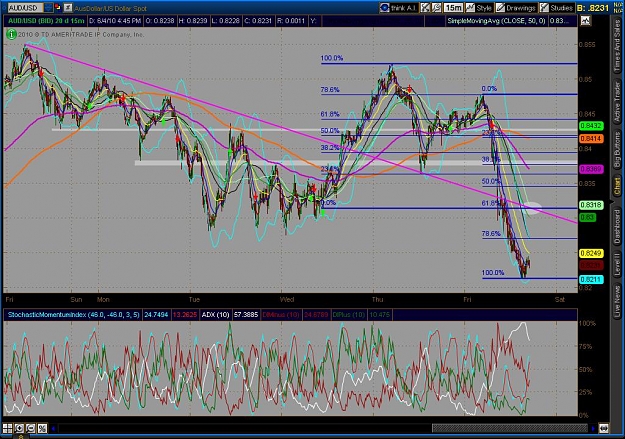Open the Big Buttons side tab
This screenshot has height=439, width=625.
617,149
